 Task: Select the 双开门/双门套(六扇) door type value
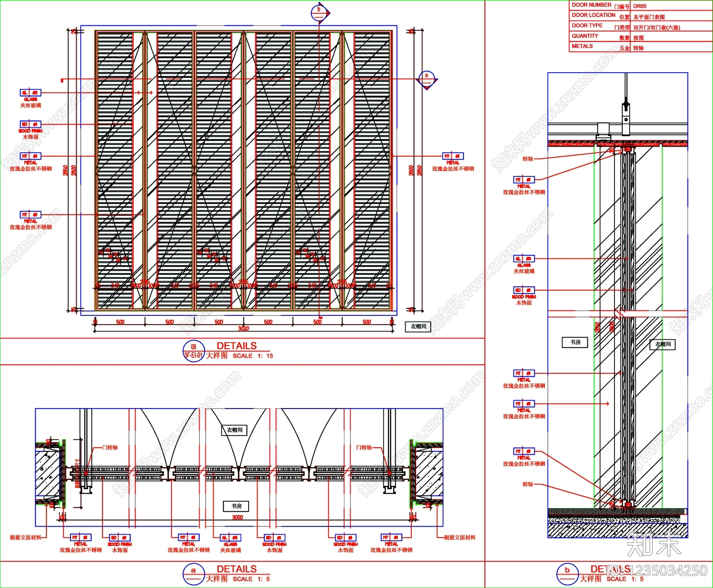click(x=656, y=28)
